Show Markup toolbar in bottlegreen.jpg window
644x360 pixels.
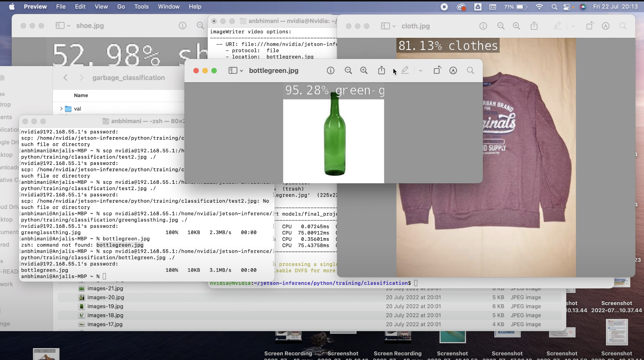tap(453, 71)
